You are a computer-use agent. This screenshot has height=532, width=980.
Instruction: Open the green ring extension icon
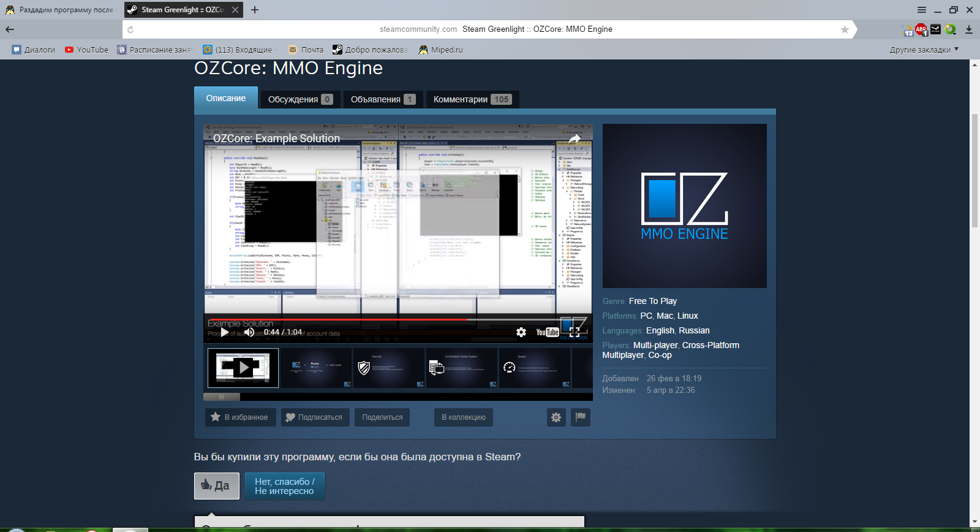950,29
